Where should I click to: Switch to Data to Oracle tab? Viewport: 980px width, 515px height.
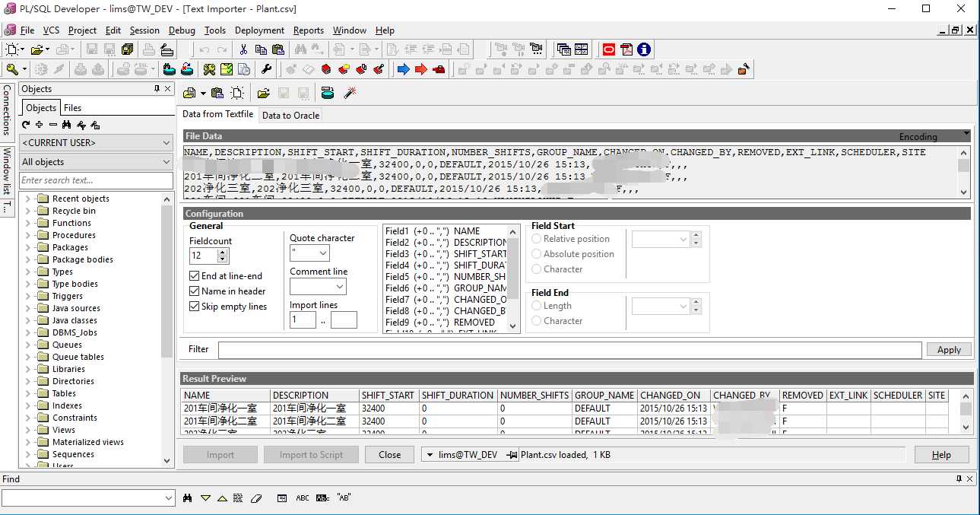(290, 115)
